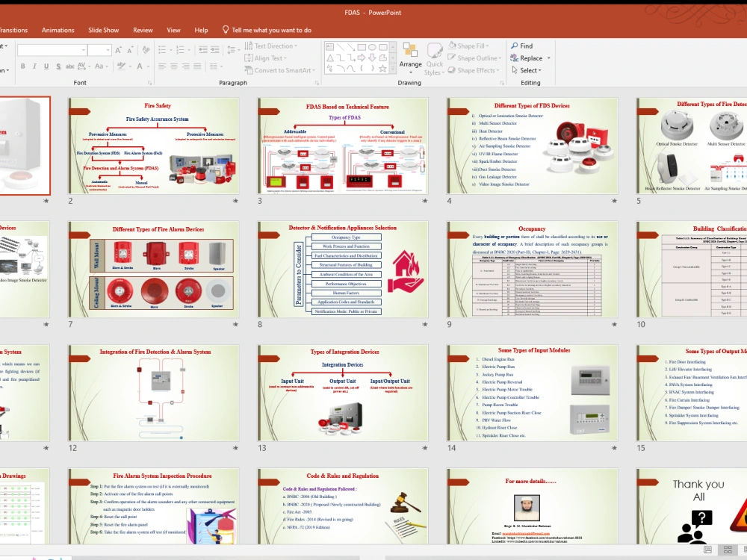Click the Find button
This screenshot has height=560, width=747.
pyautogui.click(x=521, y=46)
